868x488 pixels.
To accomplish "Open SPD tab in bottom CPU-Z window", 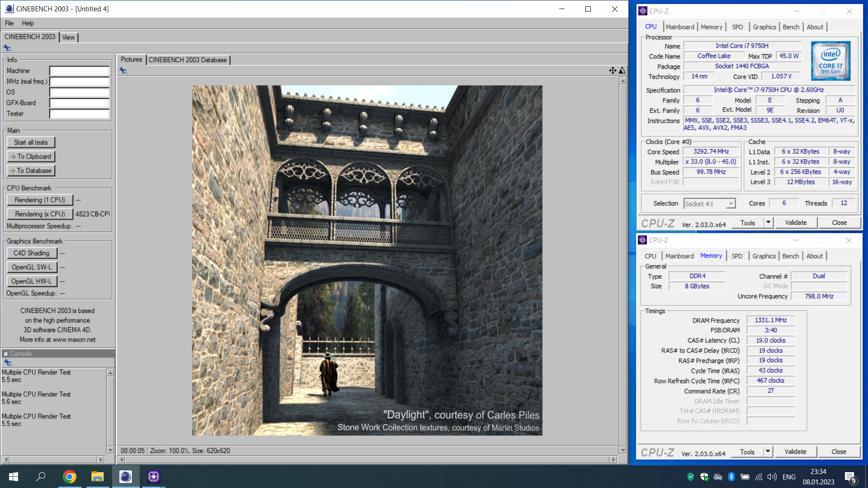I will pos(737,256).
